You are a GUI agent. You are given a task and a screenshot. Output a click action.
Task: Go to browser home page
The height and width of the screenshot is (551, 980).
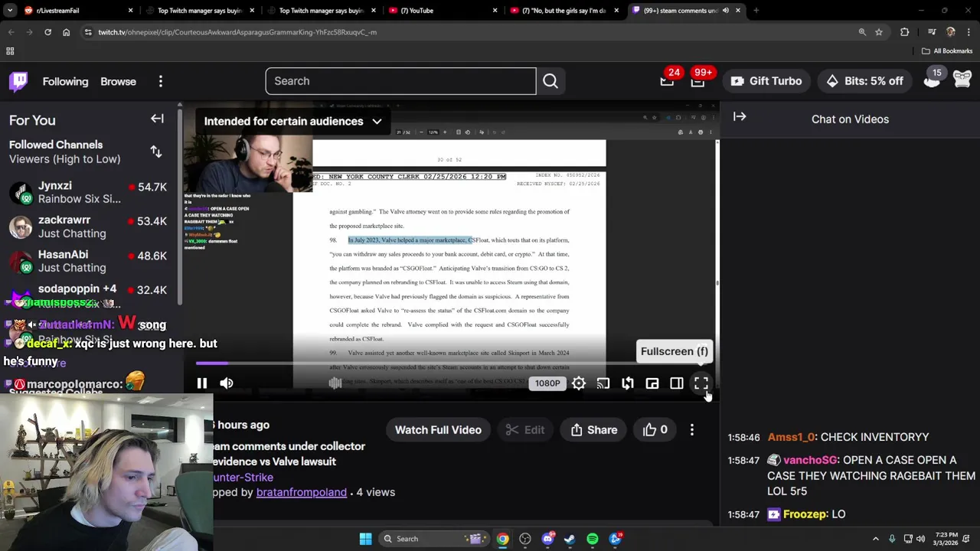coord(66,32)
